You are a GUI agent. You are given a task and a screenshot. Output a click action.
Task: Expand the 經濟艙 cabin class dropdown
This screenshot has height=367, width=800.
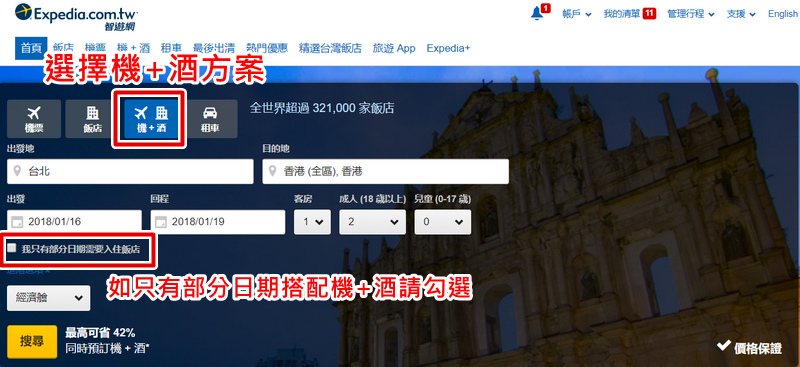(48, 298)
